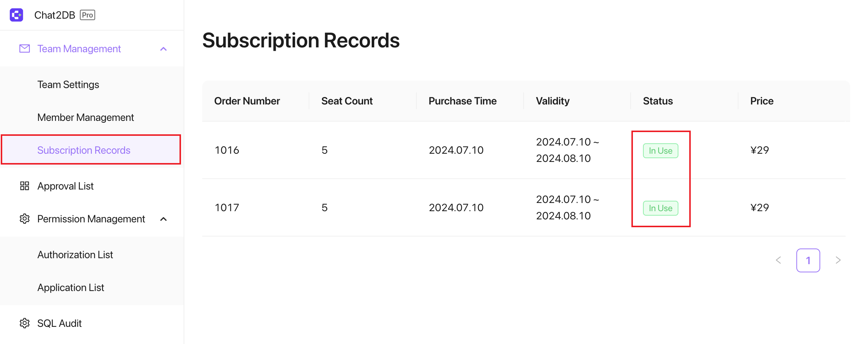This screenshot has width=868, height=344.
Task: Click the Purchase Time column header
Action: (462, 101)
